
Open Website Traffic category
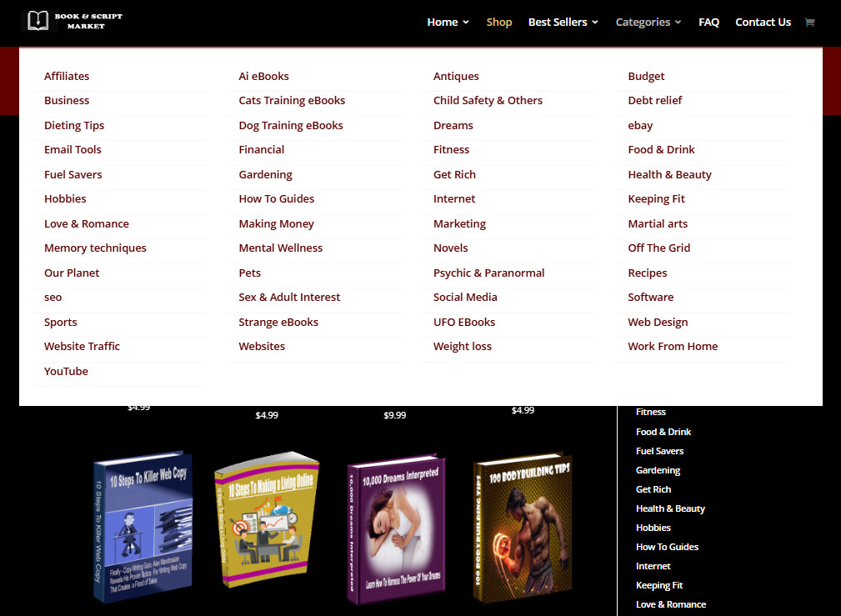pyautogui.click(x=82, y=346)
